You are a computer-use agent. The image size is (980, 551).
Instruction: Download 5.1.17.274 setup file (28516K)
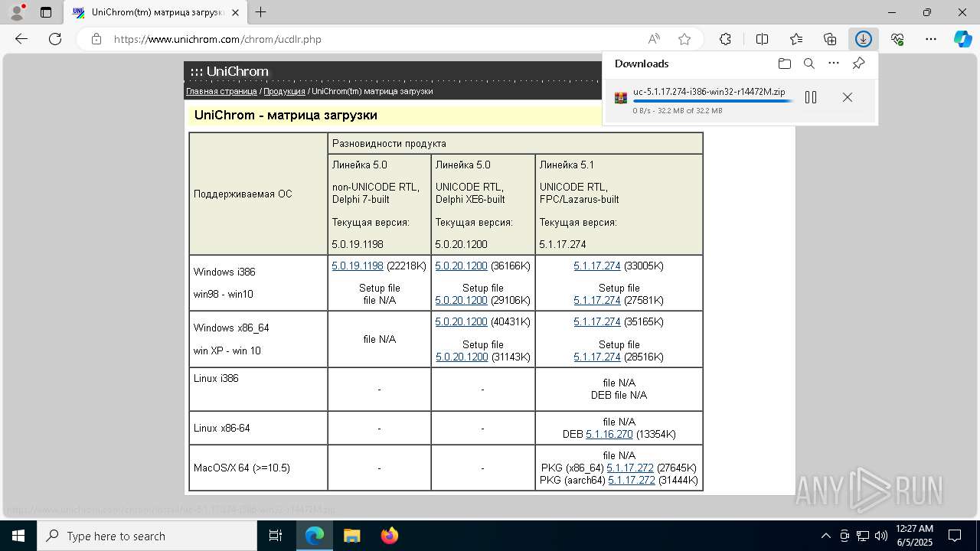coord(597,357)
